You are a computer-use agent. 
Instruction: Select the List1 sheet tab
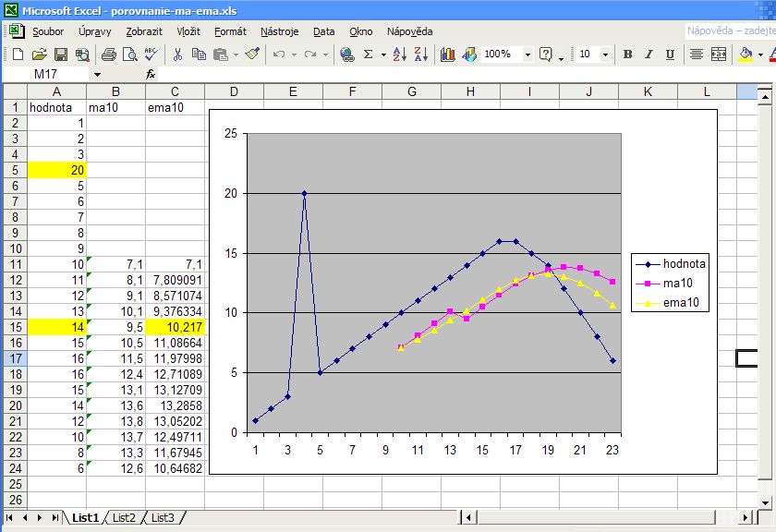click(86, 517)
